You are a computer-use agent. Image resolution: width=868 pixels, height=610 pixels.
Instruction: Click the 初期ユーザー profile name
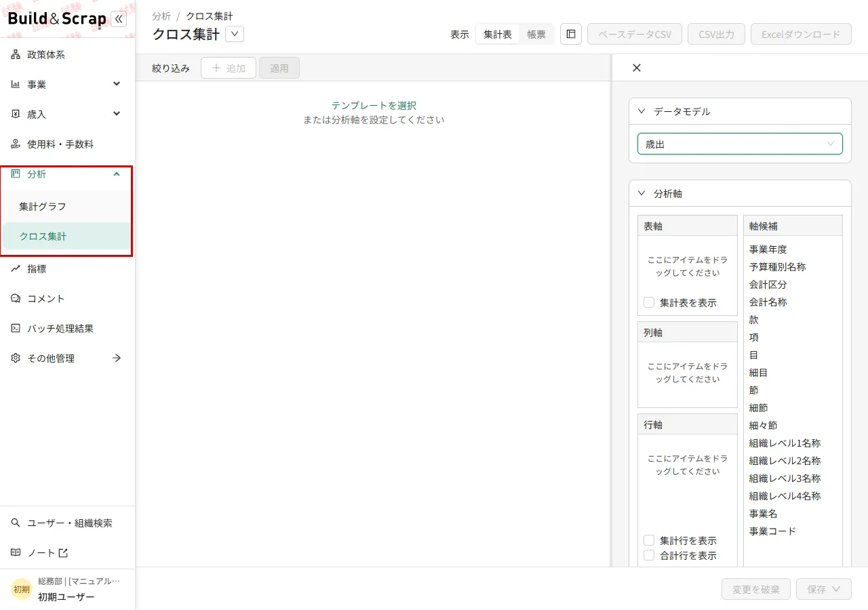click(x=66, y=597)
